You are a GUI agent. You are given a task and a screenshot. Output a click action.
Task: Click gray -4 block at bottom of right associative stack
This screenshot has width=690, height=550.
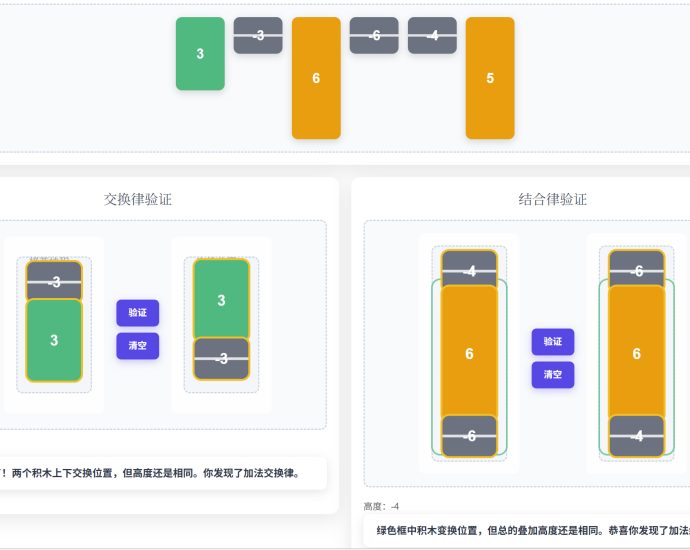click(637, 436)
